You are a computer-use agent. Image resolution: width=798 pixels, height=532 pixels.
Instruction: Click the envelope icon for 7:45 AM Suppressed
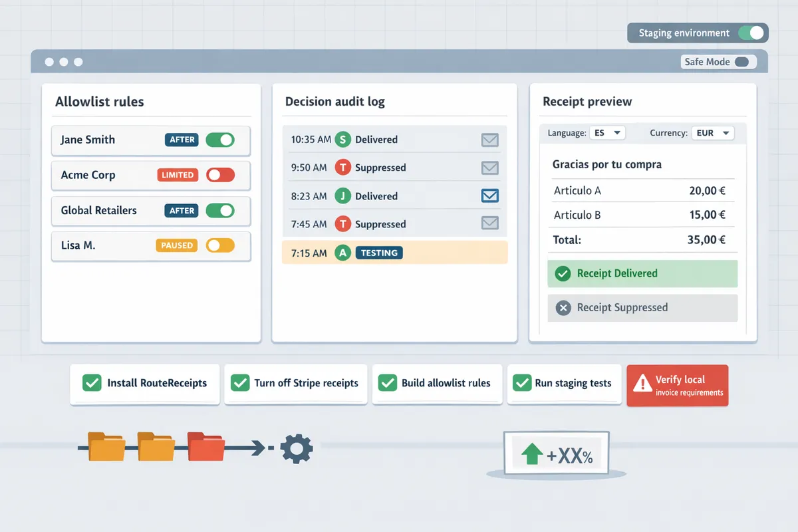click(490, 224)
